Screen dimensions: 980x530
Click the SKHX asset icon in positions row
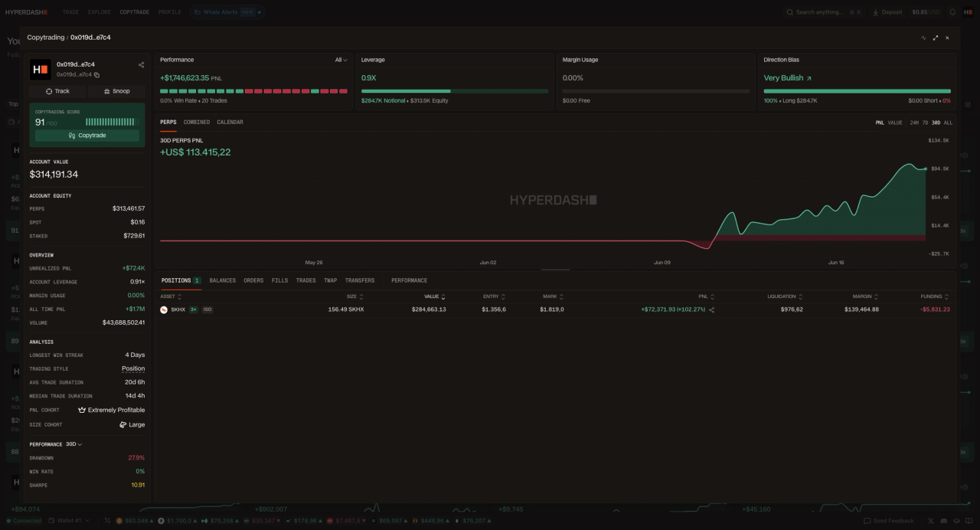[164, 309]
